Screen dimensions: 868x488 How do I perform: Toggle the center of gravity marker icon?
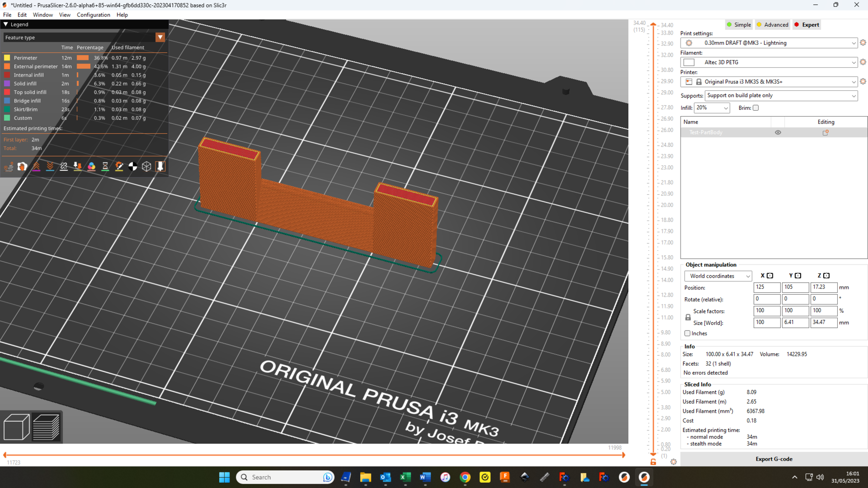[133, 166]
